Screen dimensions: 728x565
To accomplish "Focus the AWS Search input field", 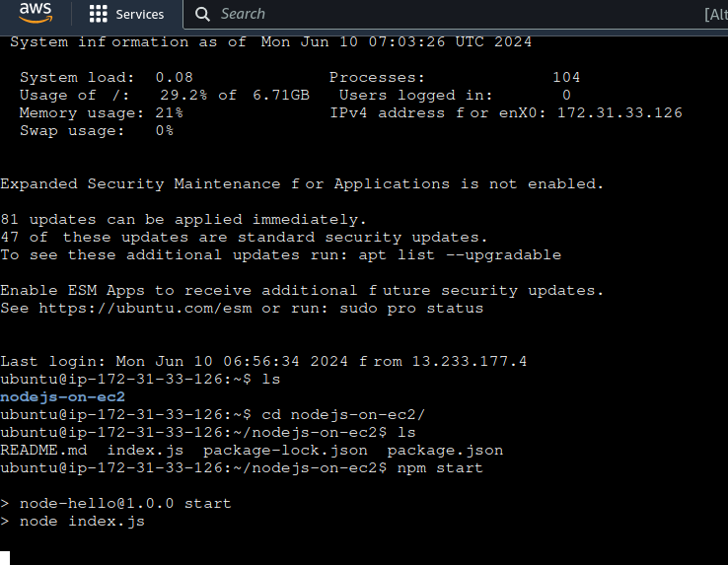I will [455, 14].
